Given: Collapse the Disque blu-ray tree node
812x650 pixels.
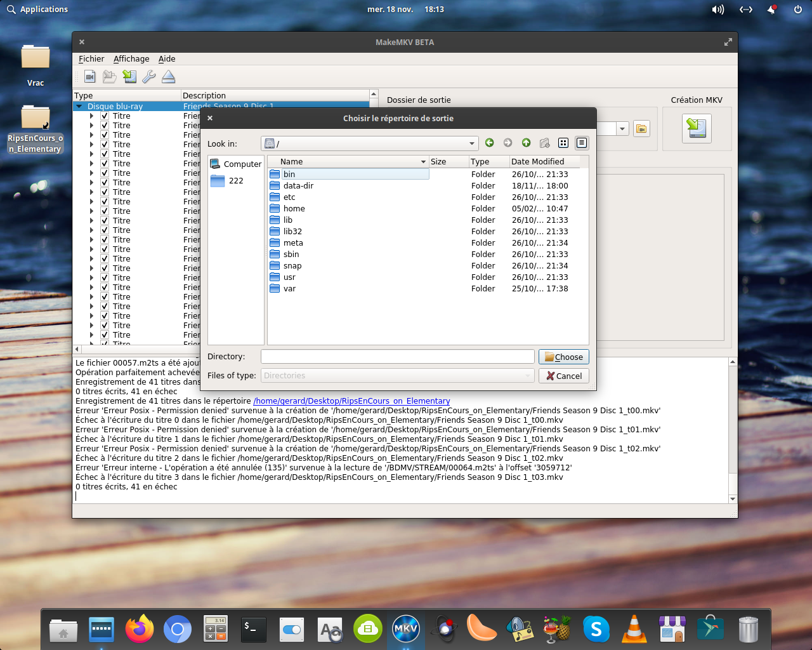Looking at the screenshot, I should (x=79, y=107).
